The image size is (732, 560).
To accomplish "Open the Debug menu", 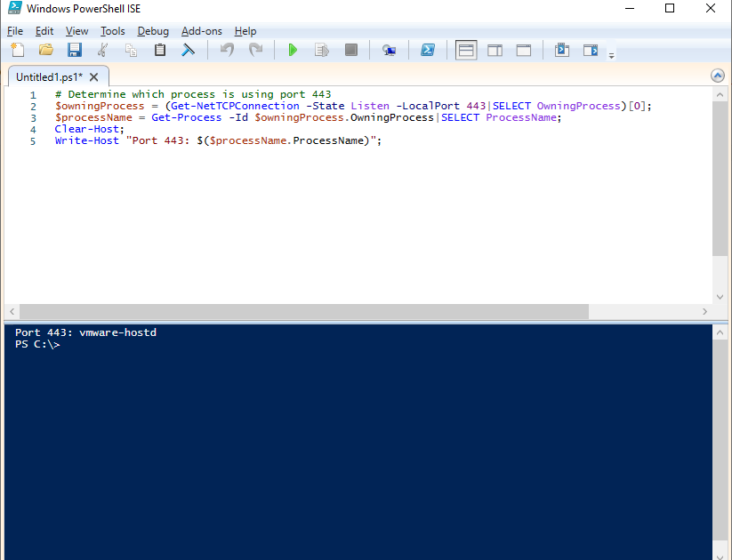I will point(153,30).
